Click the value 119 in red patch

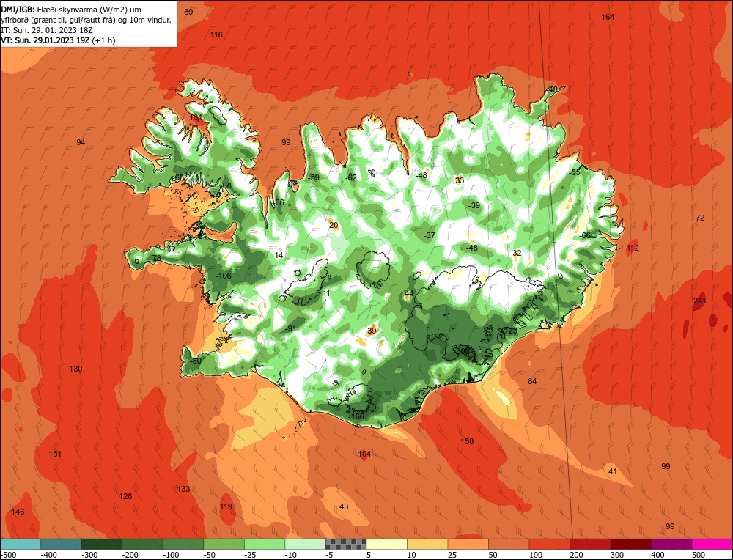(226, 506)
